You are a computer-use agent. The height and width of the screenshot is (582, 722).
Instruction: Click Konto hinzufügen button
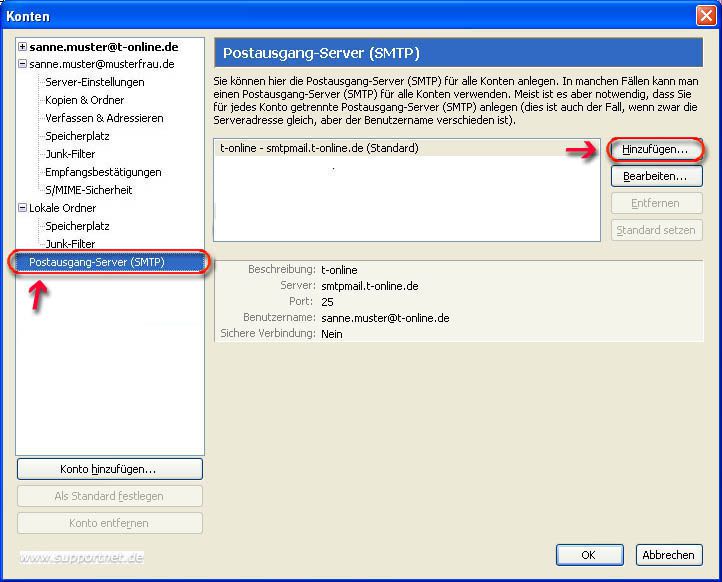coord(110,469)
